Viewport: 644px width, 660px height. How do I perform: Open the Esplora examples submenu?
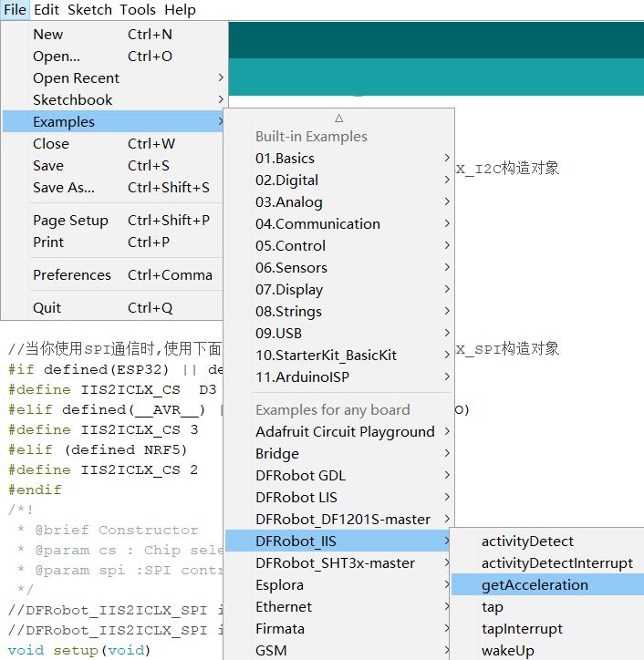coord(338,585)
